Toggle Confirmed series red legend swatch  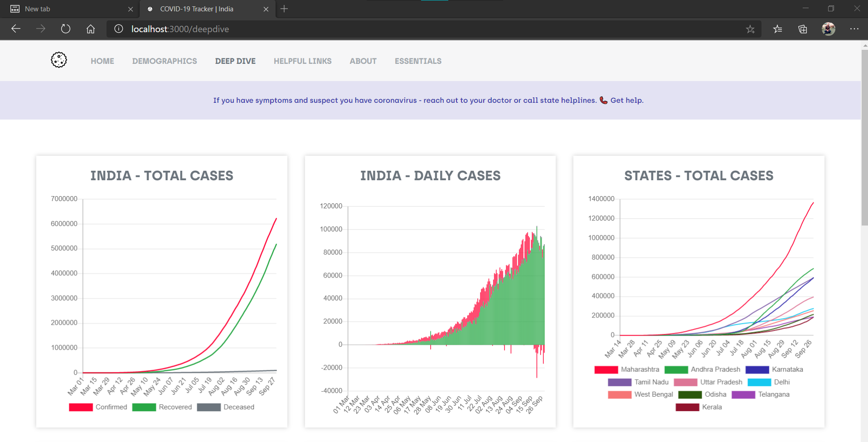click(81, 407)
